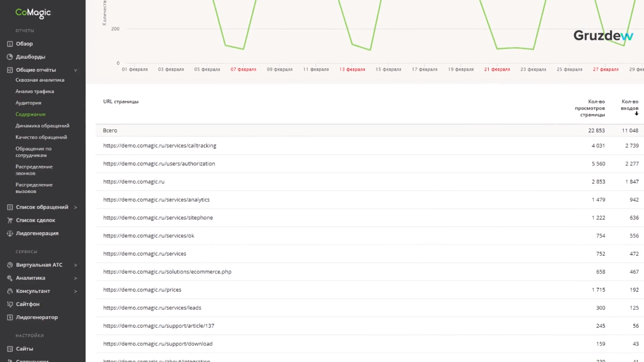Open the Обзор report

tap(25, 44)
